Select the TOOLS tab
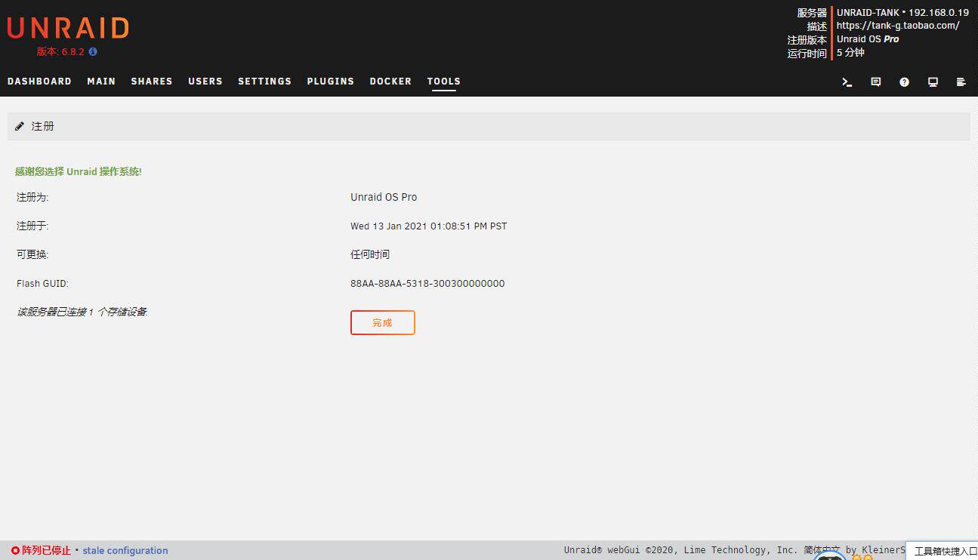The width and height of the screenshot is (978, 560). pyautogui.click(x=444, y=82)
